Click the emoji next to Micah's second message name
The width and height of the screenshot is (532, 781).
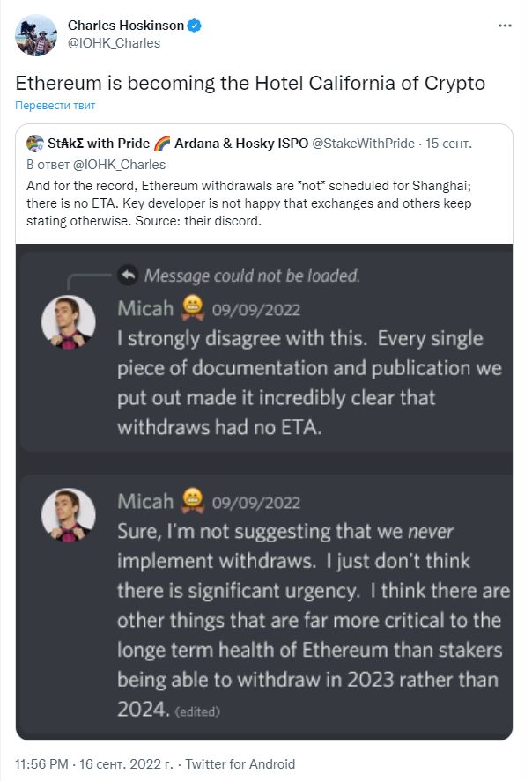[x=192, y=502]
